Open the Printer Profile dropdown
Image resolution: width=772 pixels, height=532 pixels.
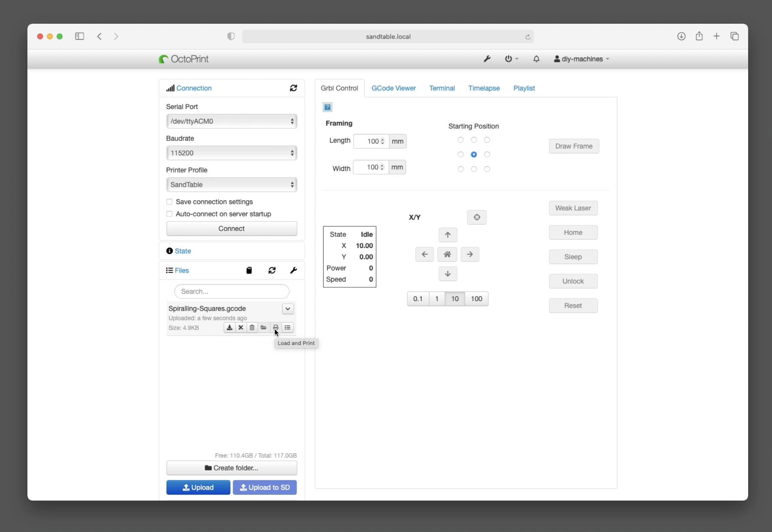point(231,184)
